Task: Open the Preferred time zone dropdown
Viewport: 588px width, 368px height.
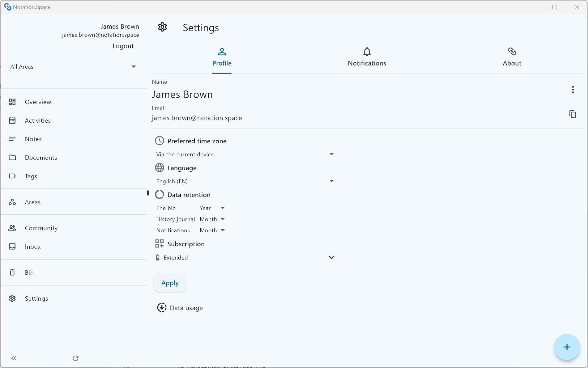Action: 331,154
